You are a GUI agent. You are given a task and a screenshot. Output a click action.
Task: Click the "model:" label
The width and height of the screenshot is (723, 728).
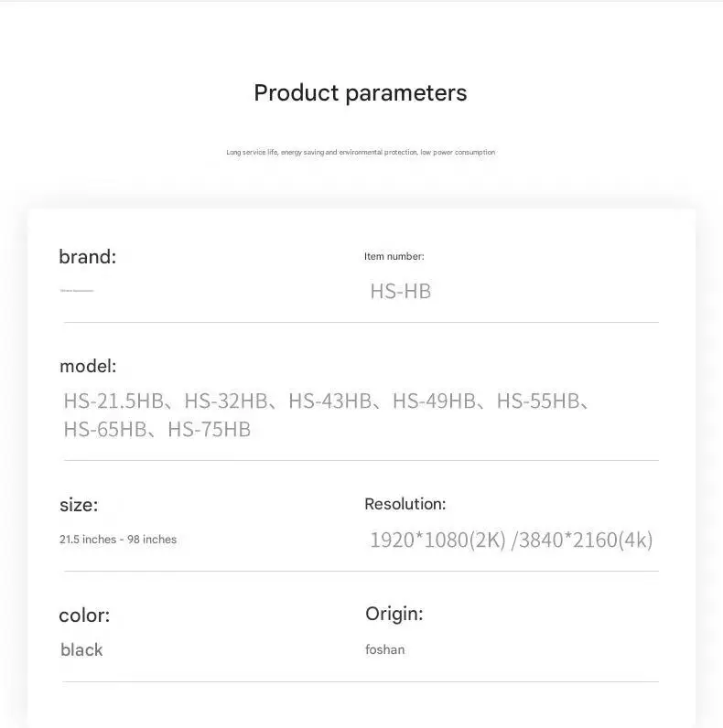point(88,367)
